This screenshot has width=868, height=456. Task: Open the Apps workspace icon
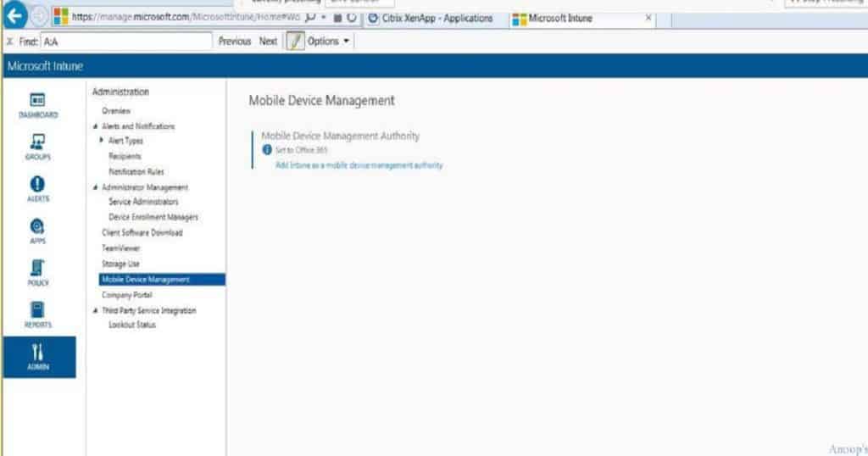[x=38, y=231]
